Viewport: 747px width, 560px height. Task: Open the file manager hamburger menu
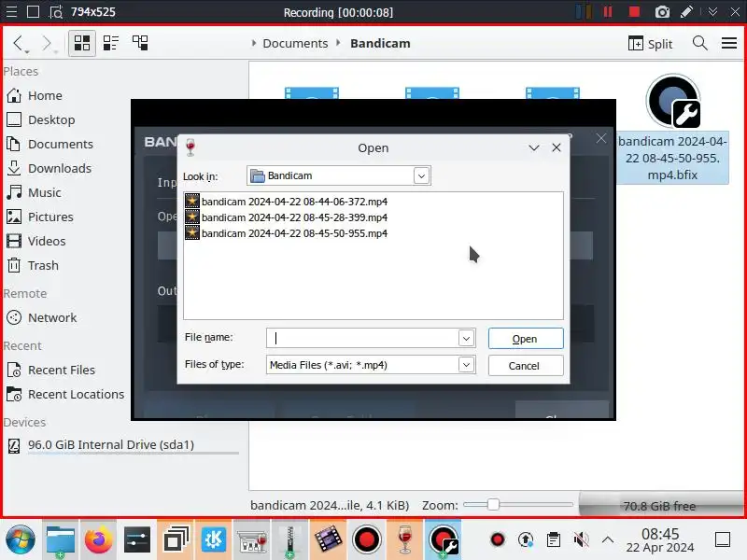(729, 43)
